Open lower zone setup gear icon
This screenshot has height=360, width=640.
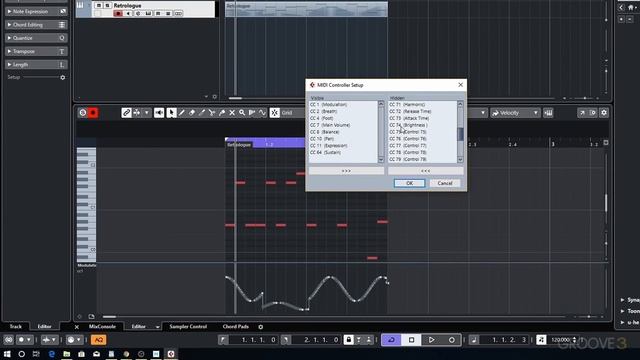pyautogui.click(x=261, y=327)
